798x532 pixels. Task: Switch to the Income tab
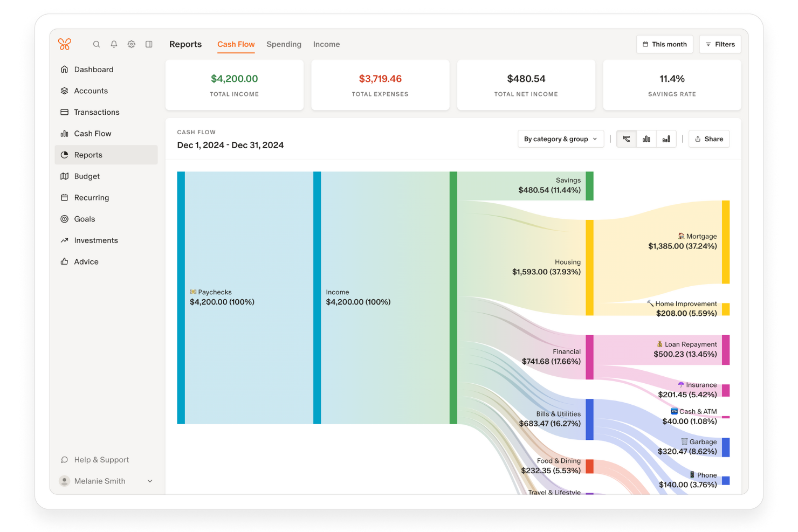point(326,44)
